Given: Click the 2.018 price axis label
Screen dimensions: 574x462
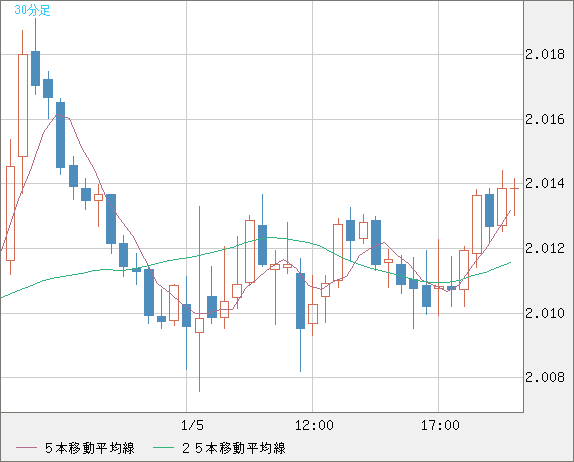Looking at the screenshot, I should coord(545,55).
